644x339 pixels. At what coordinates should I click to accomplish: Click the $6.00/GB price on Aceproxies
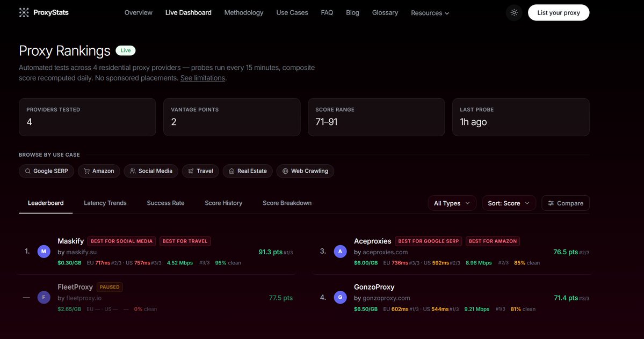click(x=366, y=263)
